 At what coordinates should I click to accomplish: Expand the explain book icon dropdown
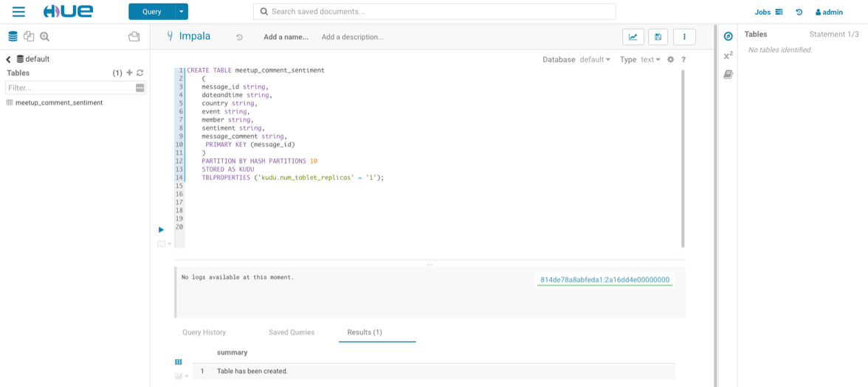(x=164, y=243)
